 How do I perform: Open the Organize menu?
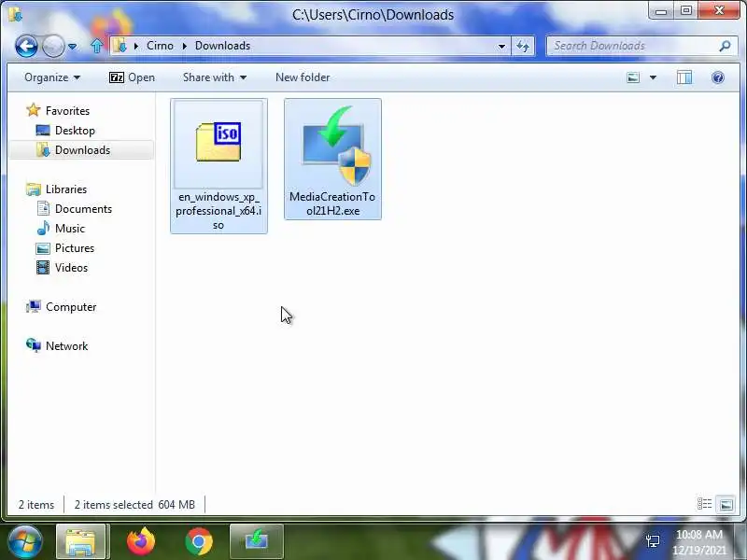point(52,77)
